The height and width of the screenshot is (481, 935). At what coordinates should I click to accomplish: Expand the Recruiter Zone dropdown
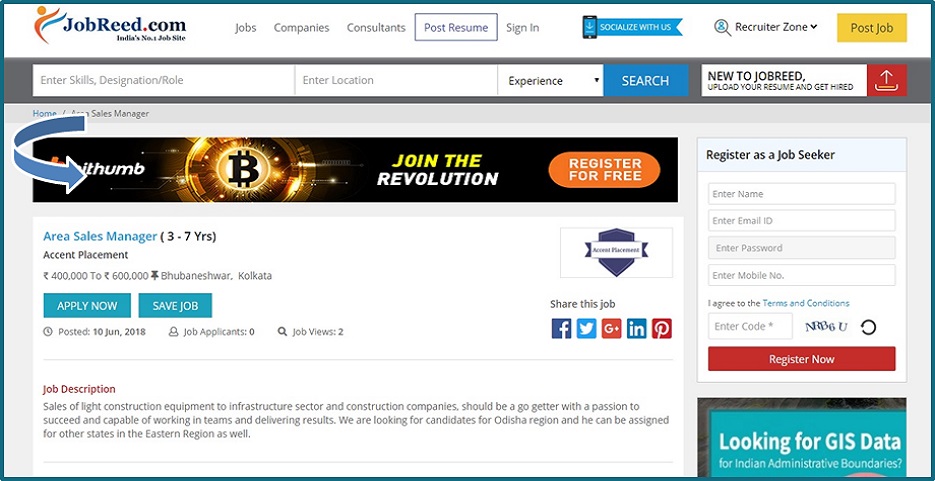[x=776, y=27]
